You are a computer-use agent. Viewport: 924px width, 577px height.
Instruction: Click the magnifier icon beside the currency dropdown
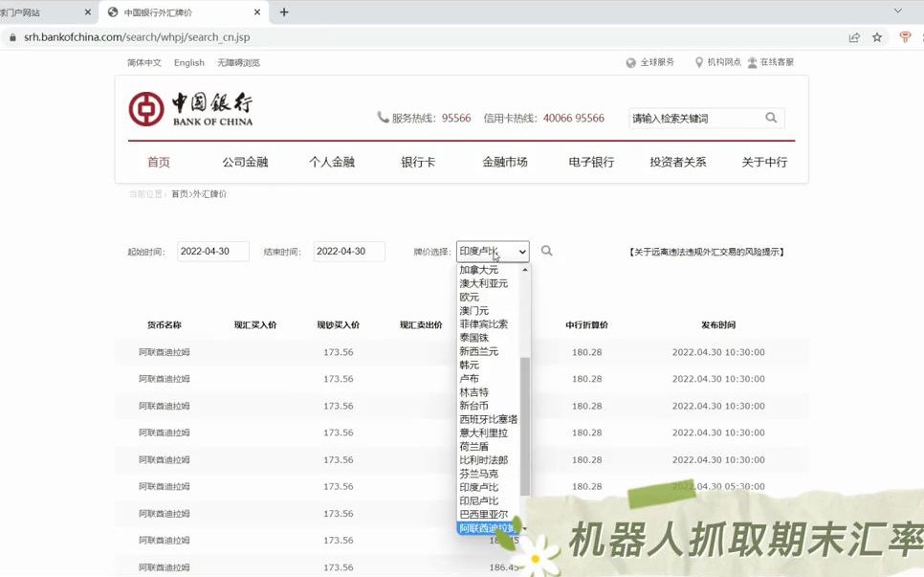tap(546, 251)
